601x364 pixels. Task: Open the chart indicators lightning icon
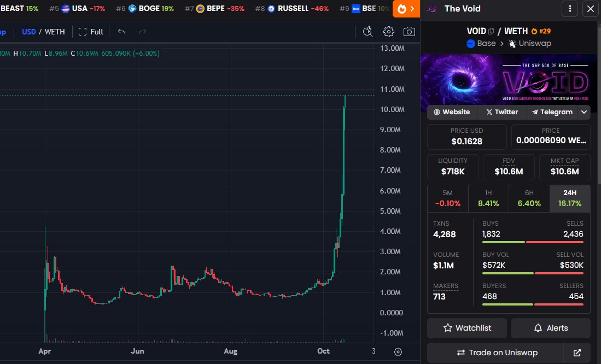(x=368, y=31)
